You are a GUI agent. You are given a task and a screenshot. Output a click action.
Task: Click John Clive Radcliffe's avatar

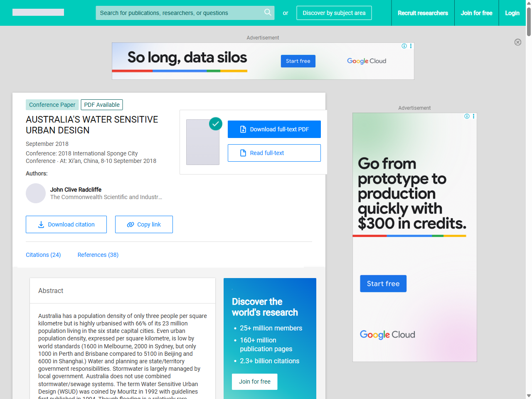point(36,193)
